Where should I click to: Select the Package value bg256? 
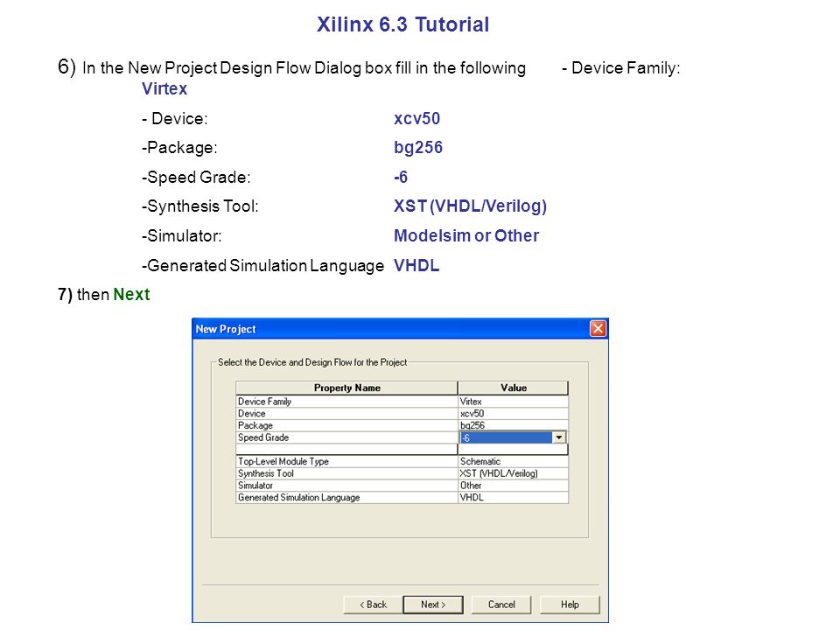513,425
